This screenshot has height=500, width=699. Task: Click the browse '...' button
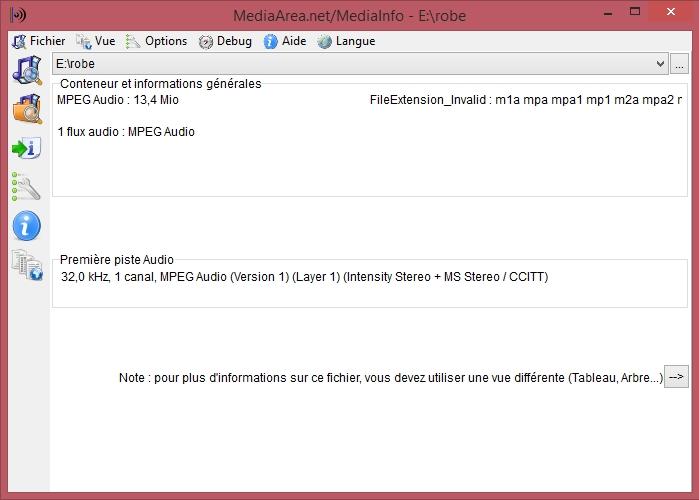coord(679,64)
